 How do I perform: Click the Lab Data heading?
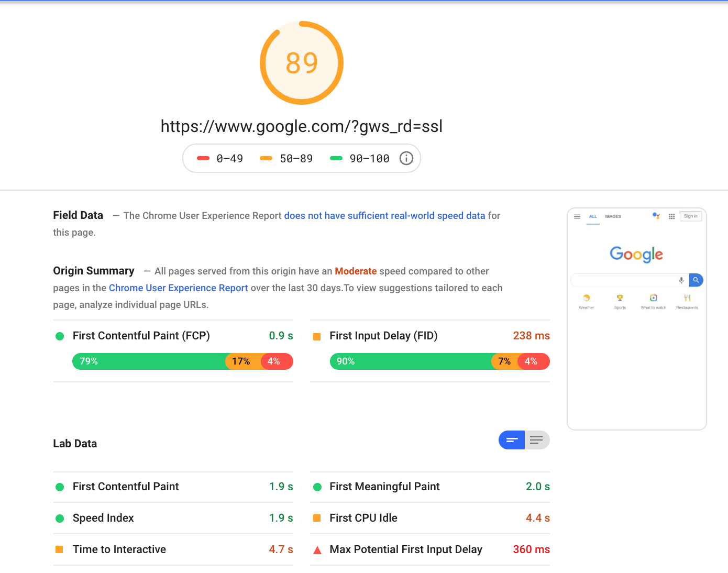coord(75,444)
